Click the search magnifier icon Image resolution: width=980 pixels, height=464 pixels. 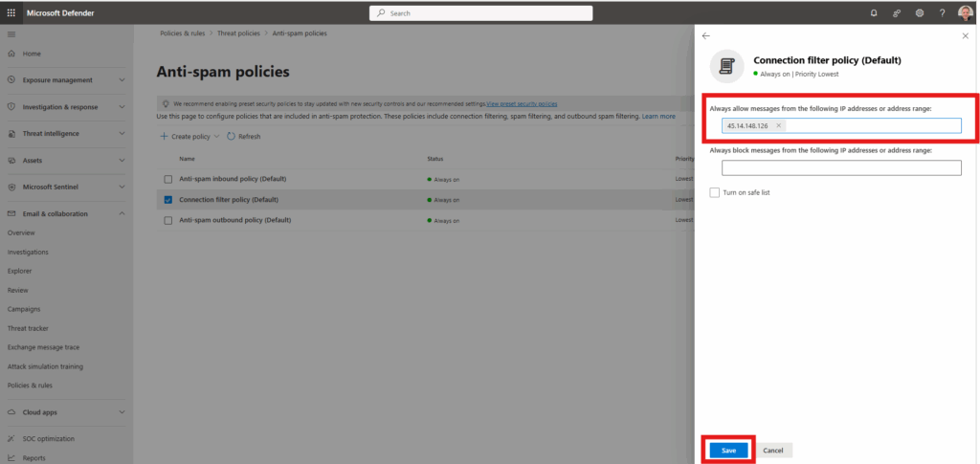pos(381,13)
